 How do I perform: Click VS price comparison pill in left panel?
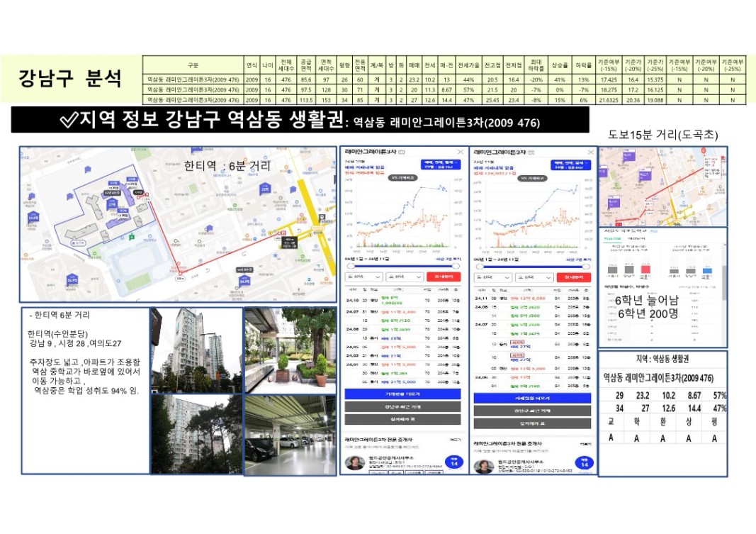403,178
